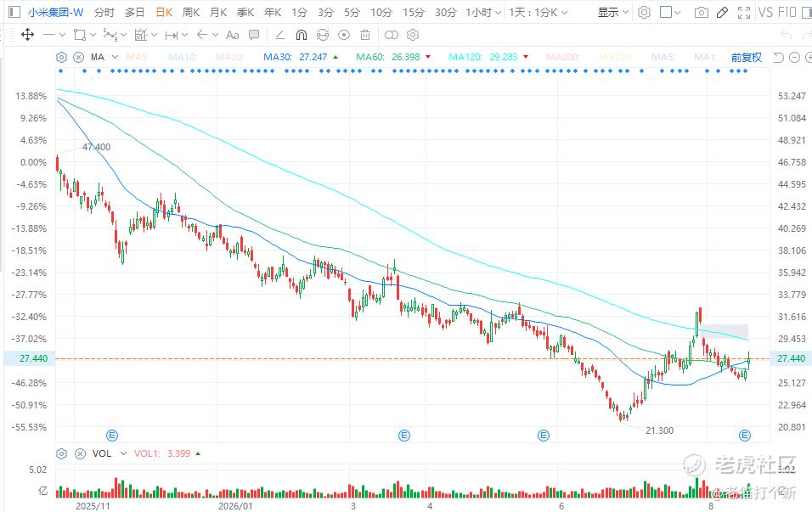
Task: Take a chart screenshot with camera icon
Action: (702, 13)
